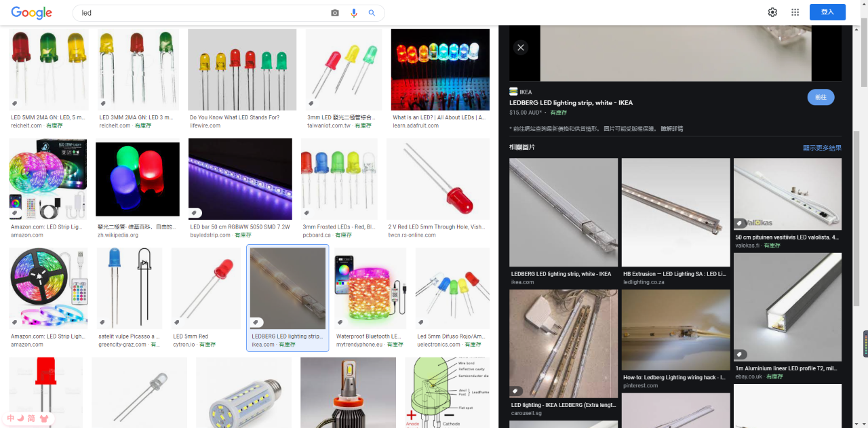This screenshot has height=428, width=868.
Task: Open the settings gear icon
Action: [x=772, y=12]
